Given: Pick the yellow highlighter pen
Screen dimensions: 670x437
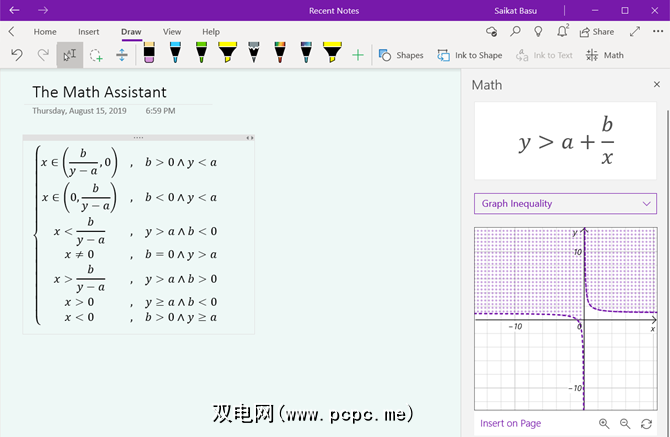Looking at the screenshot, I should coord(227,54).
